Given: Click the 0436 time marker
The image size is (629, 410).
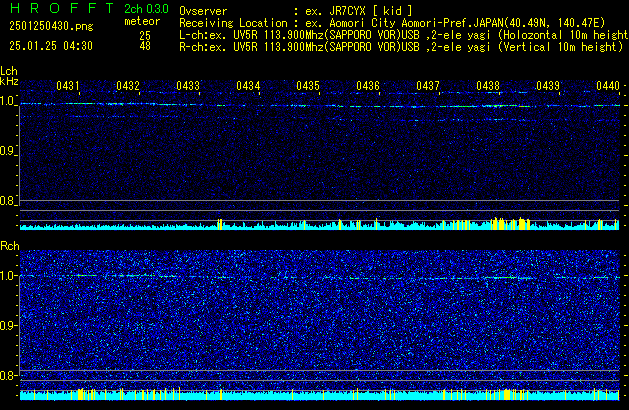Looking at the screenshot, I should pos(368,86).
